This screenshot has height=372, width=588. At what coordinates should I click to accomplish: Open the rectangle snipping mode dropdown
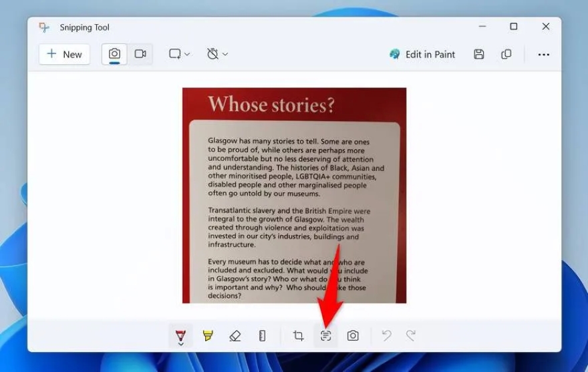[179, 54]
